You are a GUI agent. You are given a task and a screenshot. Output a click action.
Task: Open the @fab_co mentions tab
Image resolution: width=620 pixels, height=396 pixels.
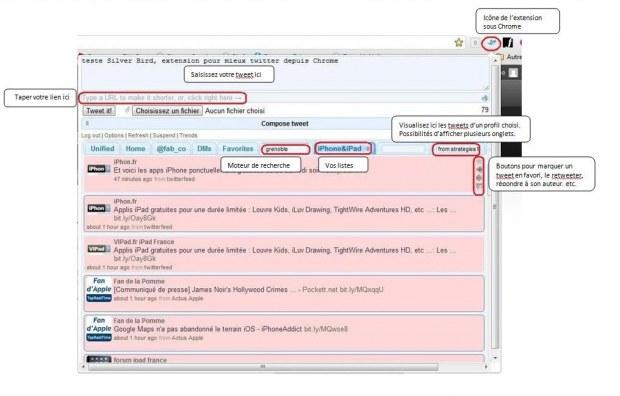point(171,149)
